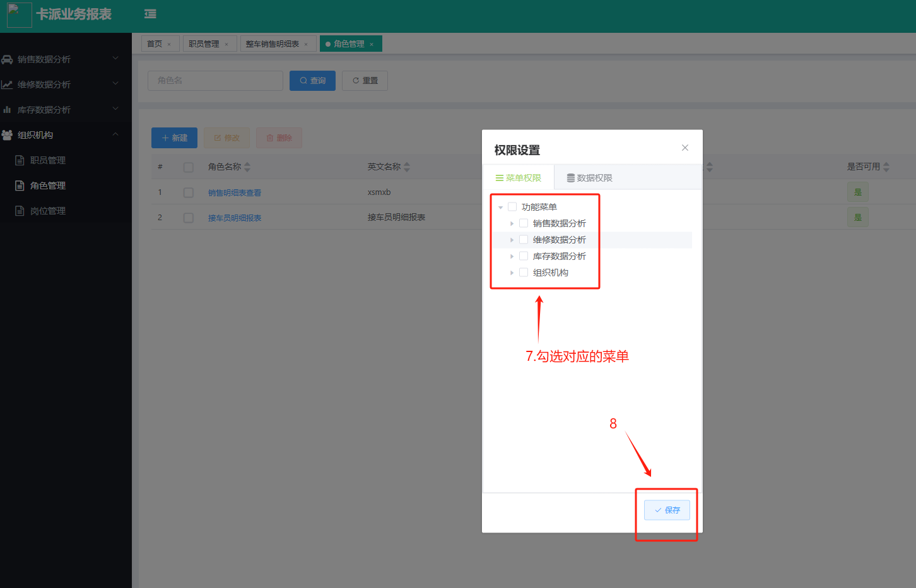Click sort icon on 是否可用 column
This screenshot has height=588, width=916.
[886, 167]
